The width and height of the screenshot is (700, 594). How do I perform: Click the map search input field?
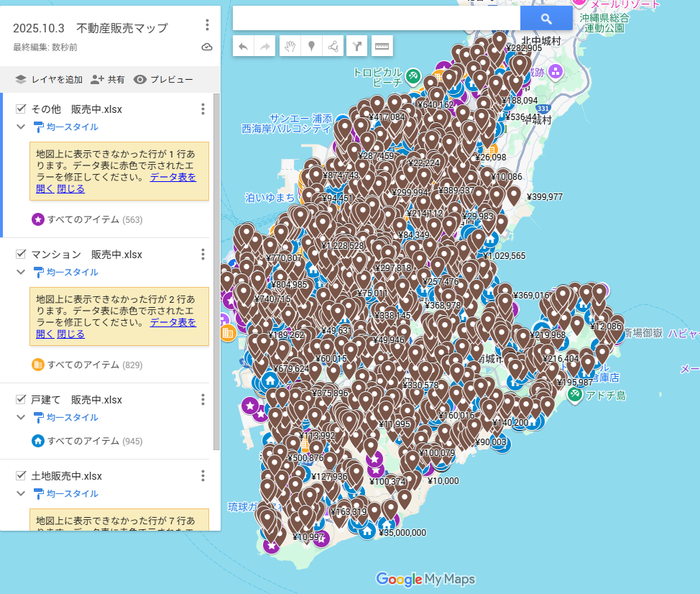(376, 19)
